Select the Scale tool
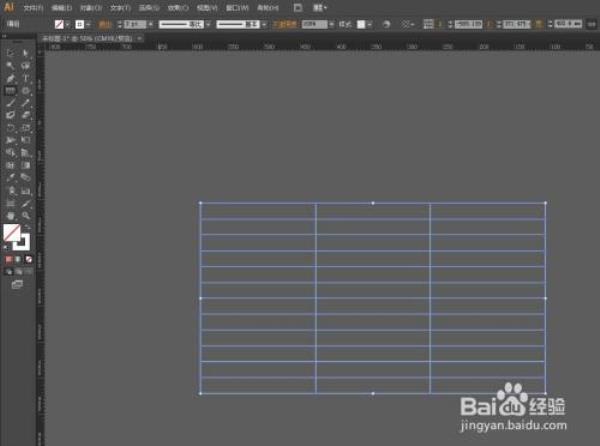600x446 pixels. click(26, 128)
